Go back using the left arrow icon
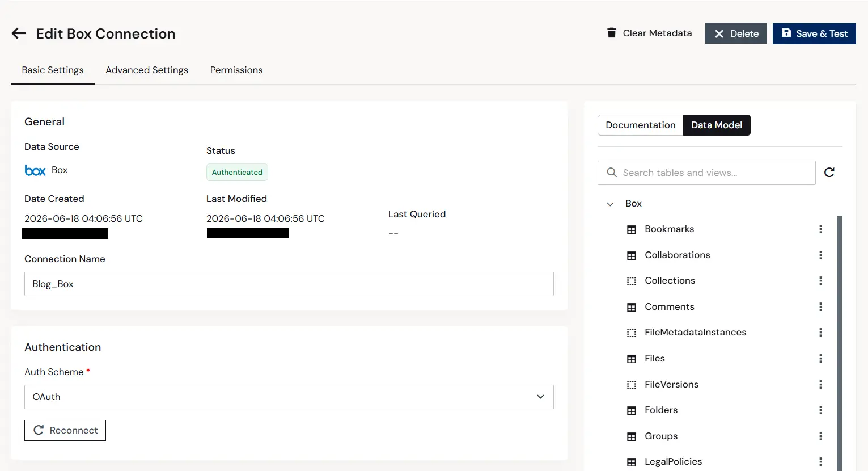Image resolution: width=868 pixels, height=471 pixels. tap(19, 33)
